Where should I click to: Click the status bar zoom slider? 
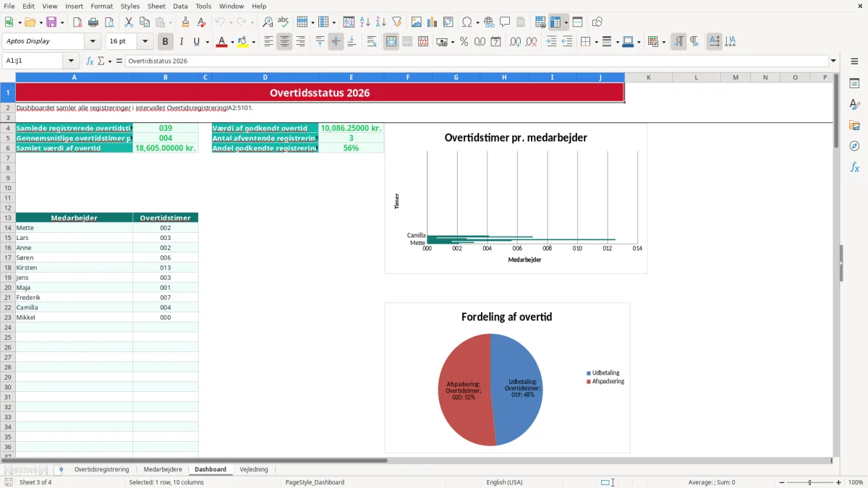pos(810,482)
